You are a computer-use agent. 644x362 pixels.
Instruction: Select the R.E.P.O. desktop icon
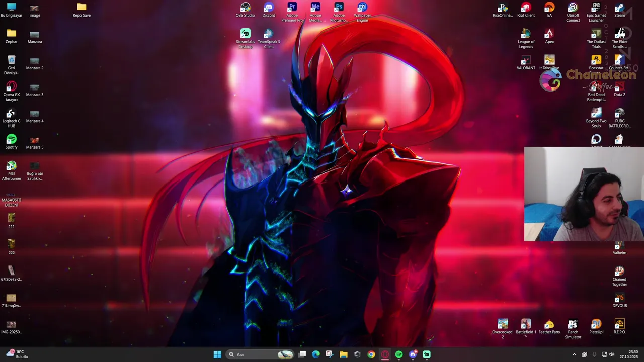(619, 327)
